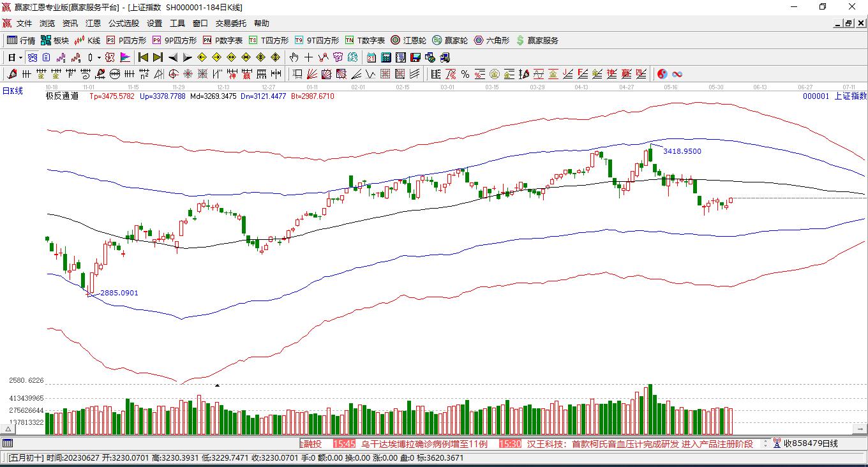Open the yin-yang taiji icon
868x467 pixels.
tap(662, 74)
